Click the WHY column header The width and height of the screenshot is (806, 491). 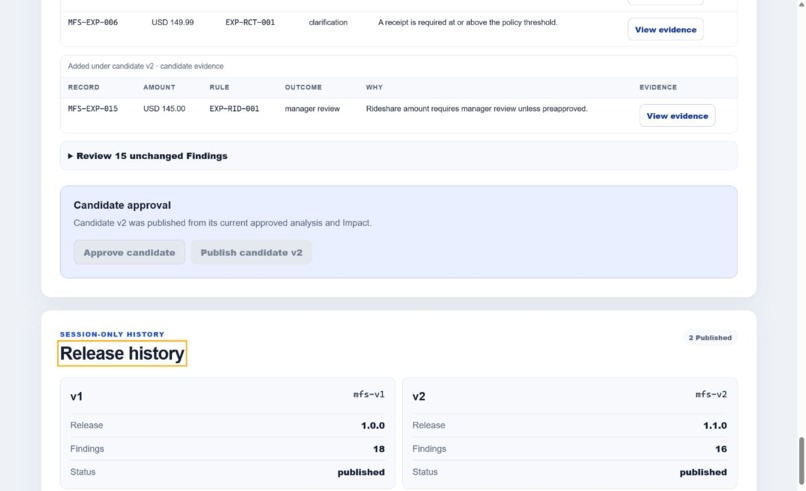374,87
